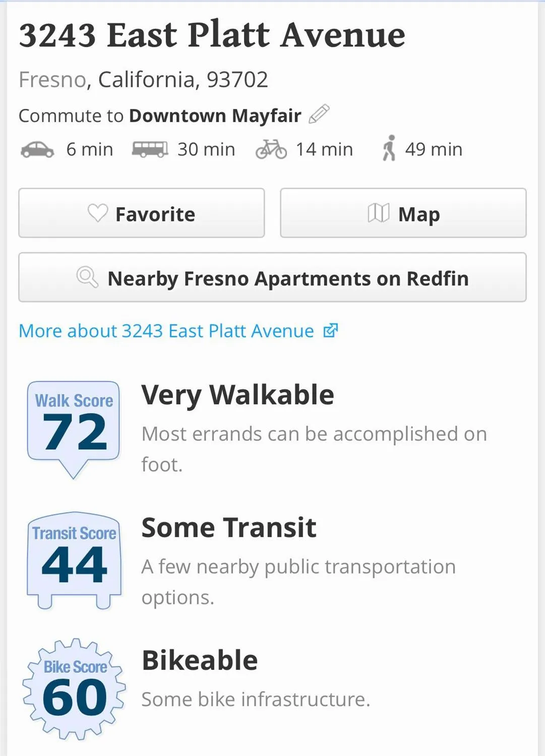This screenshot has width=545, height=756.
Task: Open the Bike Score 60 badge
Action: (74, 689)
